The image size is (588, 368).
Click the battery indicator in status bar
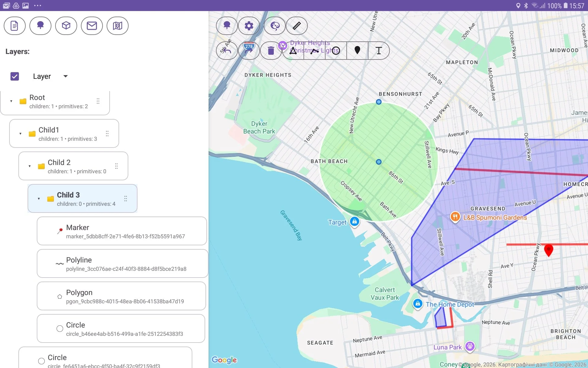pyautogui.click(x=565, y=6)
